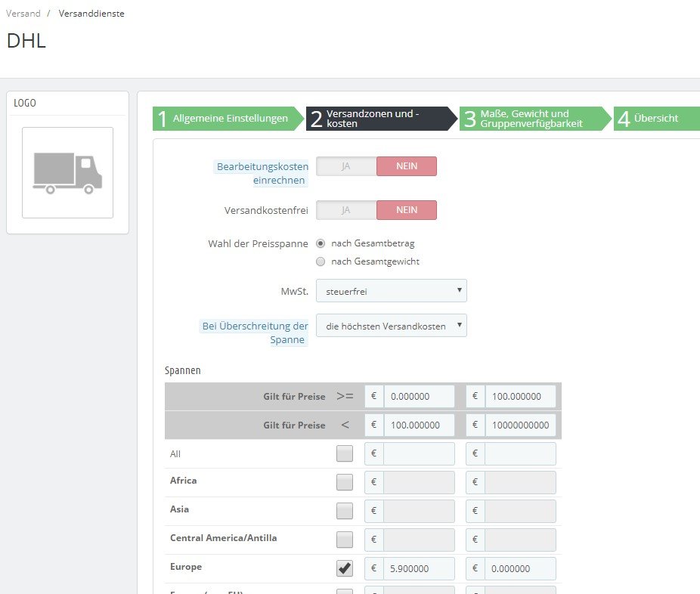Click the 'Bei Überschreitung der Spanne' help label
The image size is (700, 594).
point(255,333)
